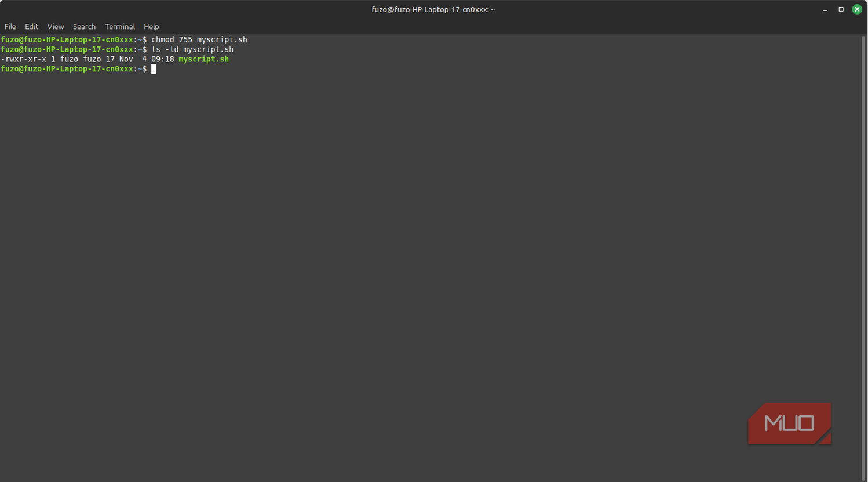Open the File menu
The image size is (868, 482).
coord(10,27)
